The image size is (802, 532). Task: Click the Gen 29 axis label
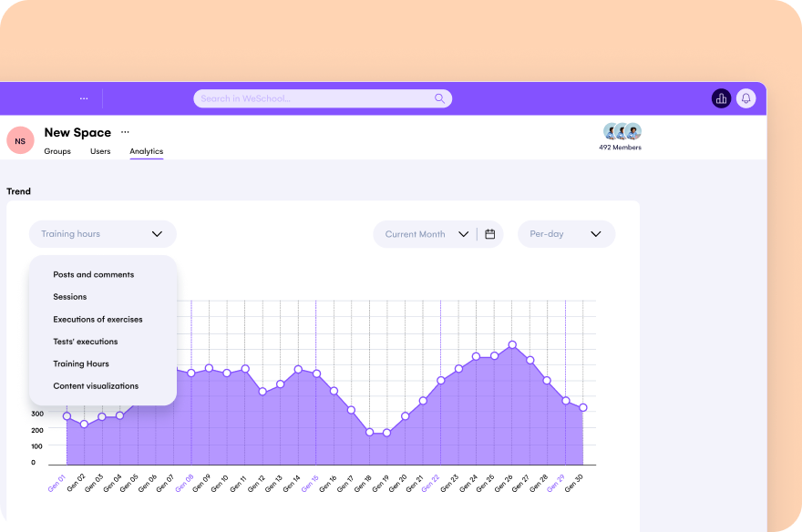[556, 484]
